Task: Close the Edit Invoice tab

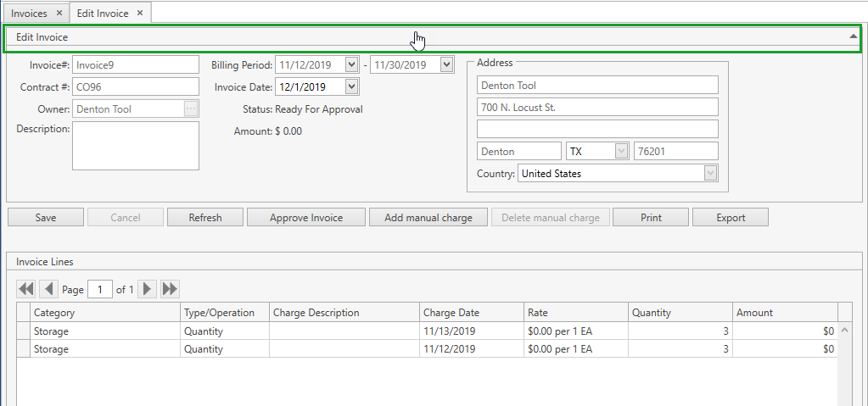Action: [x=140, y=13]
